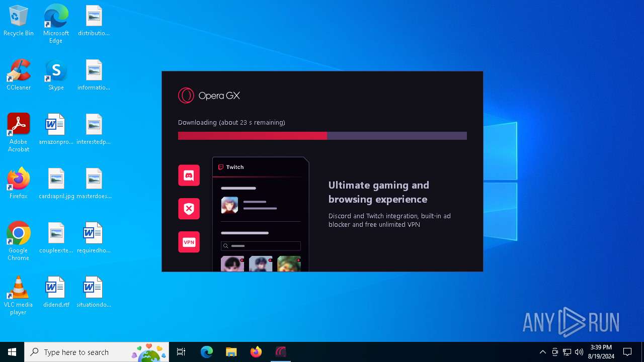Image resolution: width=644 pixels, height=362 pixels.
Task: Select the coupleexte... image file
Action: click(x=56, y=238)
